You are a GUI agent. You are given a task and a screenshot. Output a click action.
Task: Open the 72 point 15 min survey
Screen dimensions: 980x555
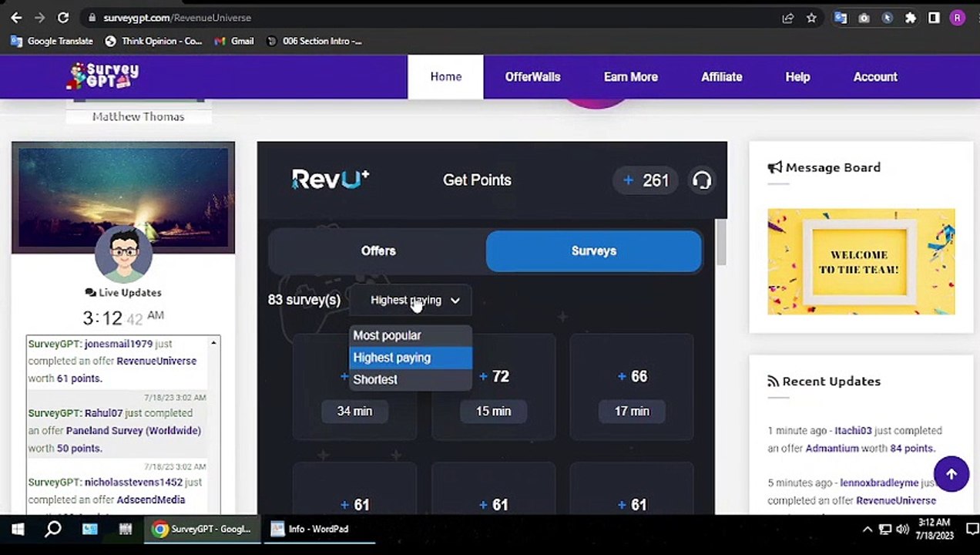[493, 387]
